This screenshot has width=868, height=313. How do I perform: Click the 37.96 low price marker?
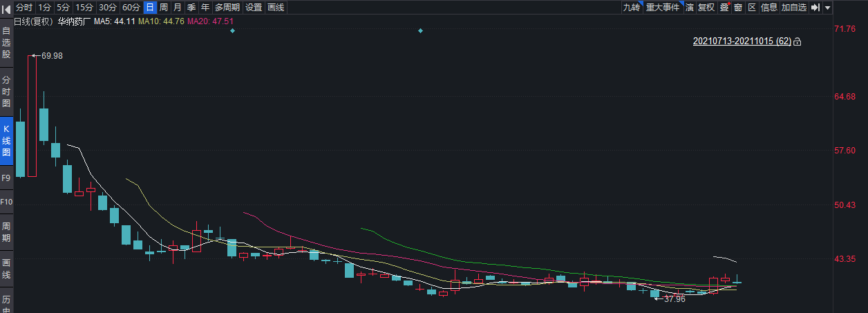click(x=674, y=299)
